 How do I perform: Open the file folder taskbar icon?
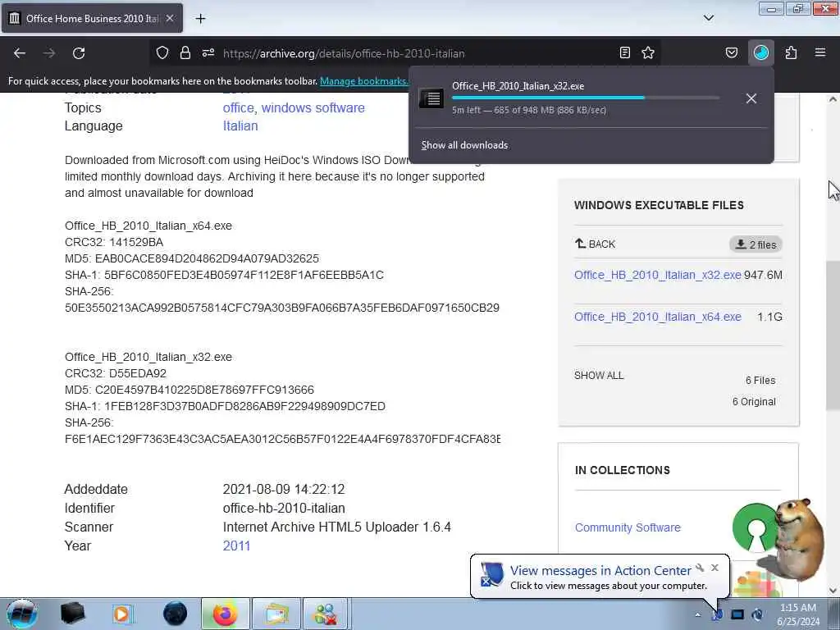click(x=276, y=614)
